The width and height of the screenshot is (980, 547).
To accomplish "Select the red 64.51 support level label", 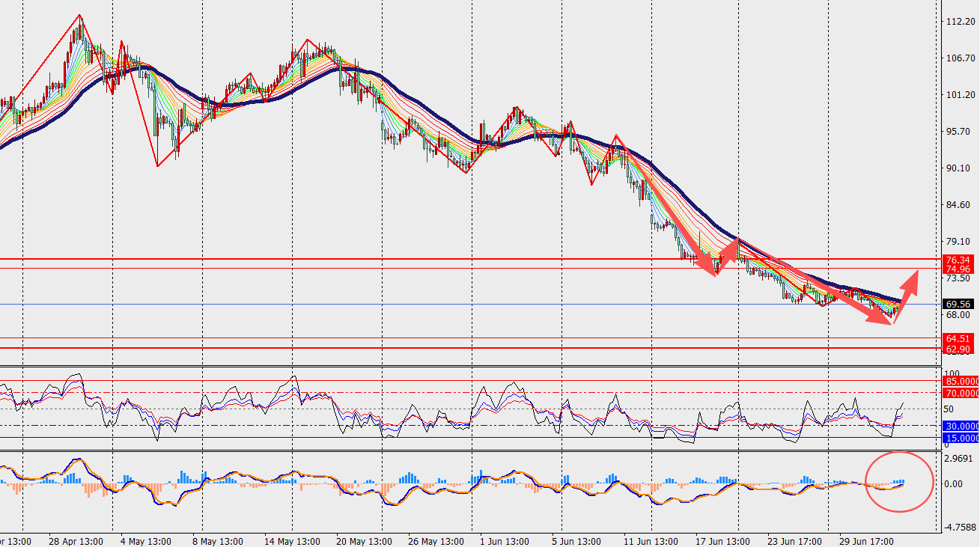I will coord(960,339).
